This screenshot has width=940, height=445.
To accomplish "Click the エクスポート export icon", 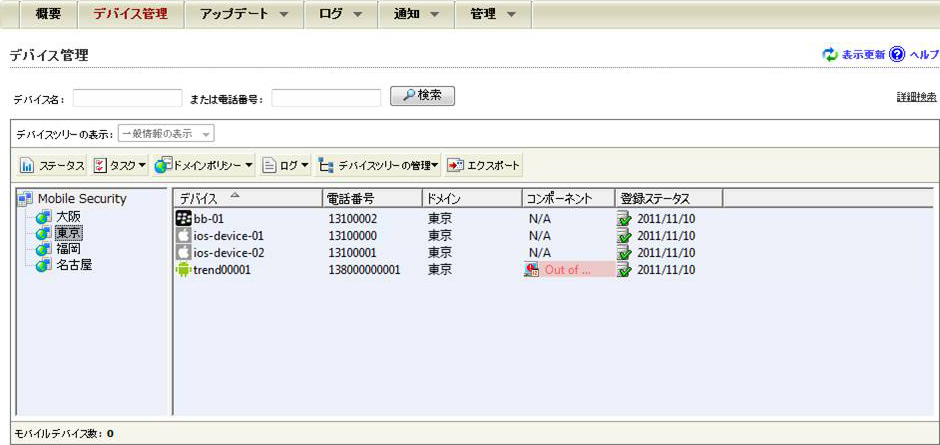I will [x=456, y=165].
